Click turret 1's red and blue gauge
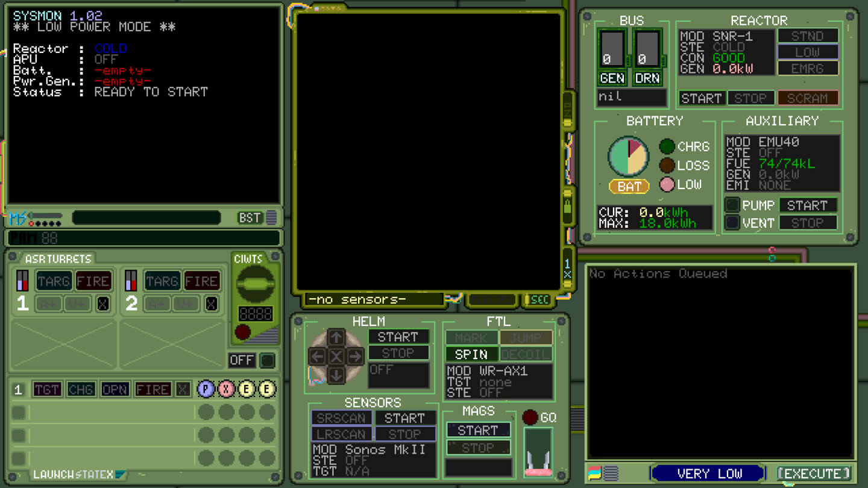This screenshot has height=488, width=868. tap(22, 281)
